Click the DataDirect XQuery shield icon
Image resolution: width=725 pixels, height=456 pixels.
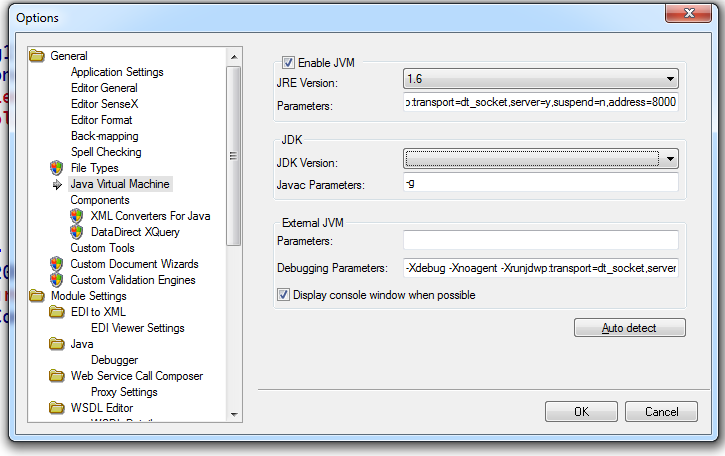77,232
